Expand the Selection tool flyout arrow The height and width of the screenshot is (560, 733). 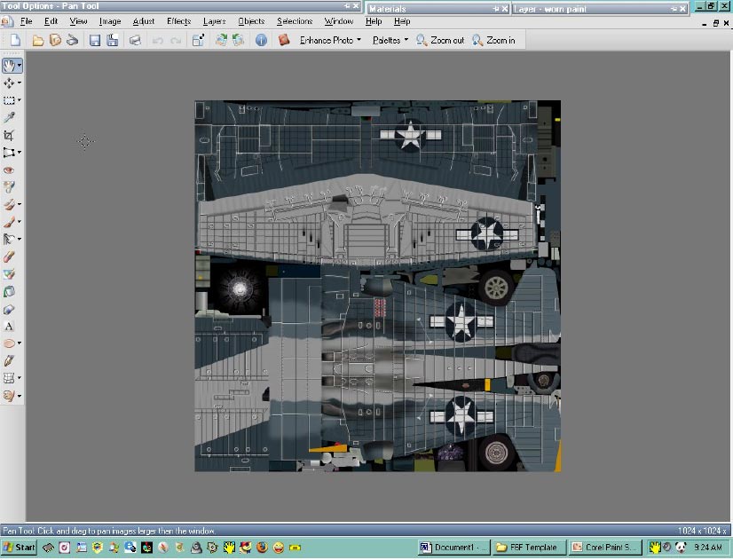coord(20,100)
